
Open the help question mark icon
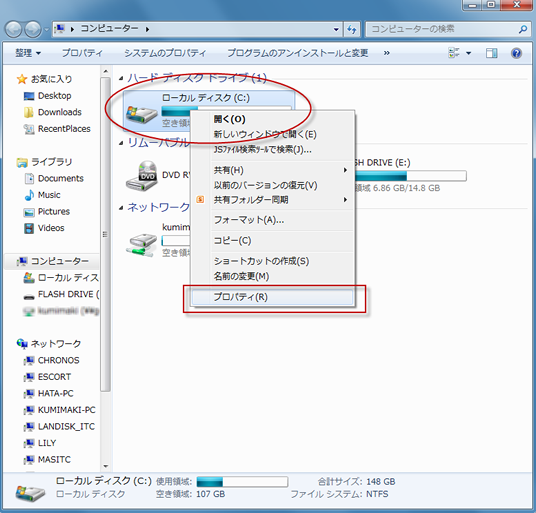coord(516,53)
